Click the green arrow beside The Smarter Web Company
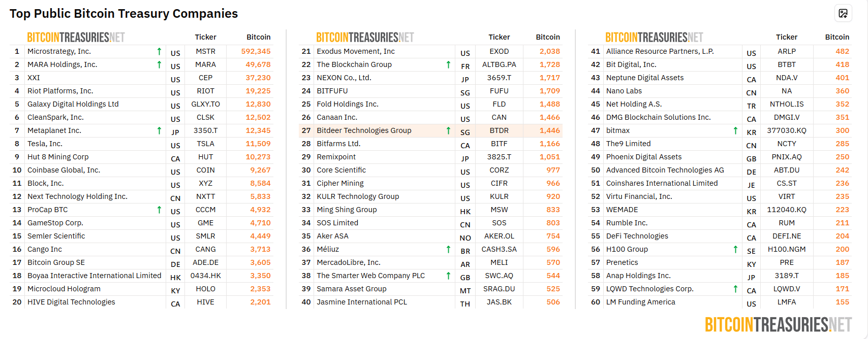This screenshot has height=339, width=868. [x=448, y=276]
